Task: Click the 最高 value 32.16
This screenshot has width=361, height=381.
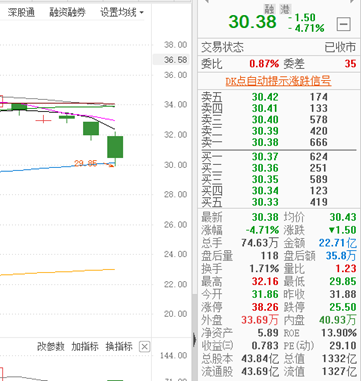Action: (x=265, y=281)
